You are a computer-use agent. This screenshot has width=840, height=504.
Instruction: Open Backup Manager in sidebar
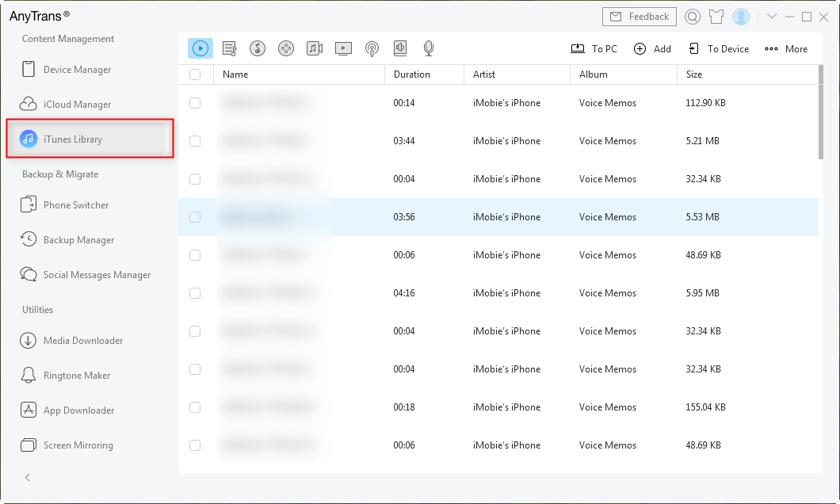[x=67, y=240]
